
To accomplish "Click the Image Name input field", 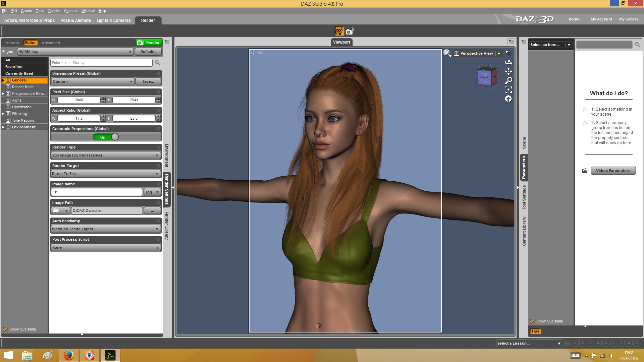I will [x=97, y=192].
